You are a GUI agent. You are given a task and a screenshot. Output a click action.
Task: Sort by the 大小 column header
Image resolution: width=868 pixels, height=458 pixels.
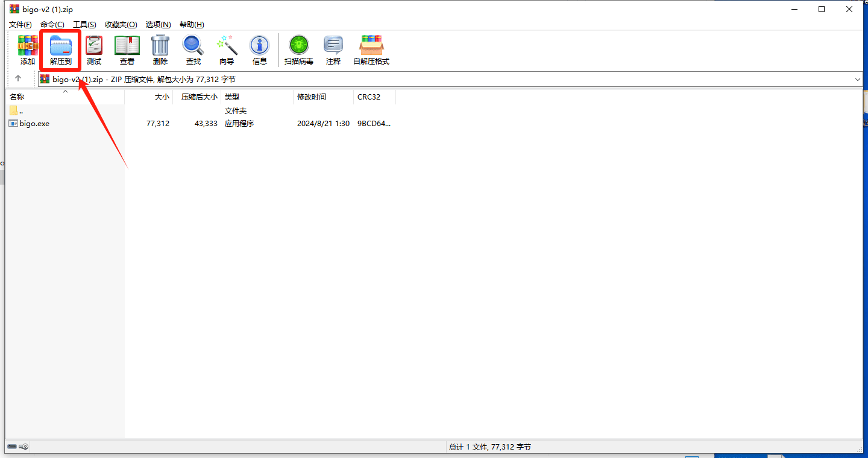tap(149, 97)
